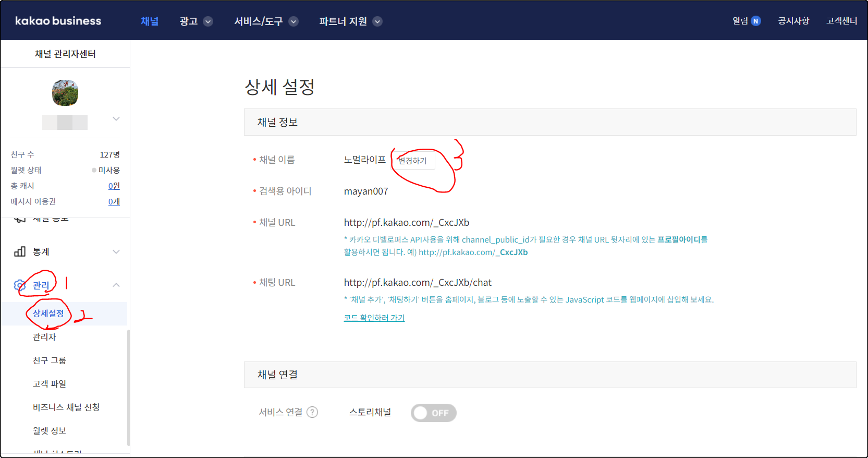Open the 광고 menu
The width and height of the screenshot is (868, 458).
[188, 21]
